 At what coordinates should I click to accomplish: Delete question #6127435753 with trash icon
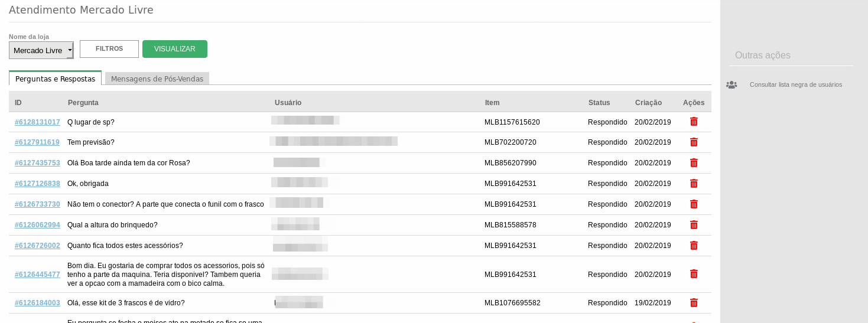[x=694, y=163]
